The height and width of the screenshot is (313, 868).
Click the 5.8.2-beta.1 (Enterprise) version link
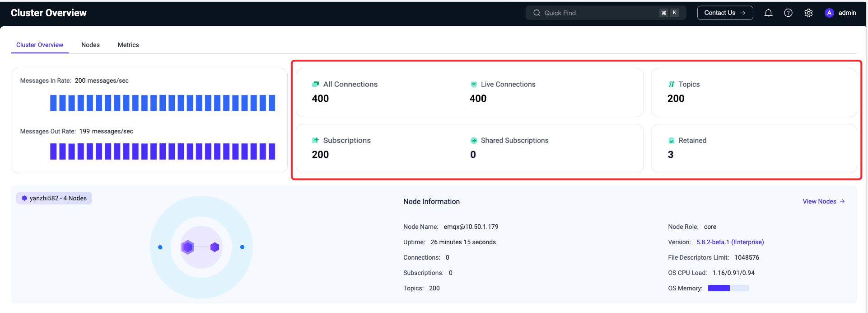730,242
